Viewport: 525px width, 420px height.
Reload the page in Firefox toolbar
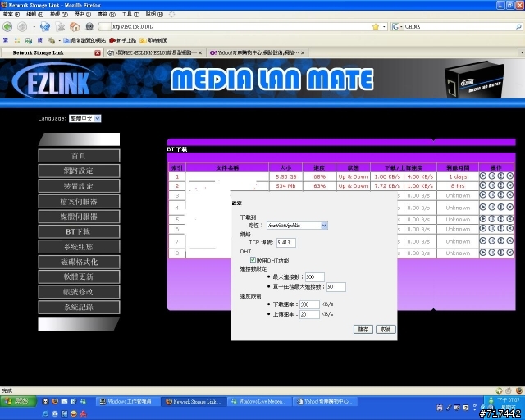45,26
